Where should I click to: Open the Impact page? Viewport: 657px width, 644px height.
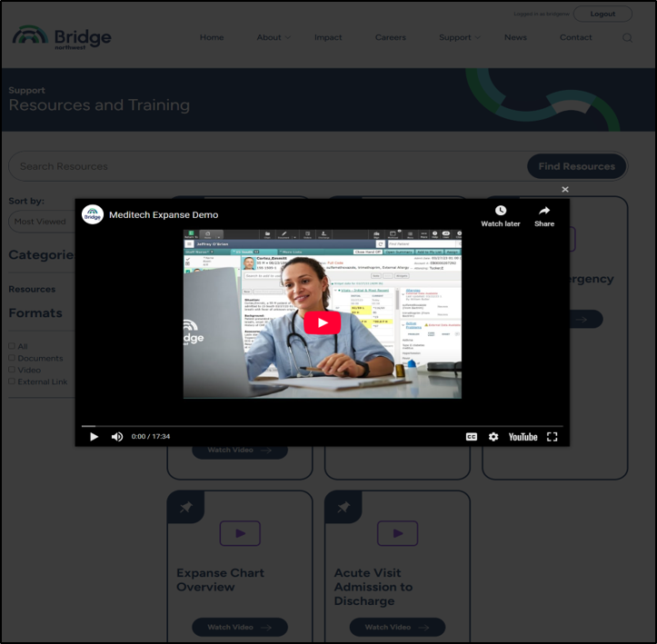point(328,37)
